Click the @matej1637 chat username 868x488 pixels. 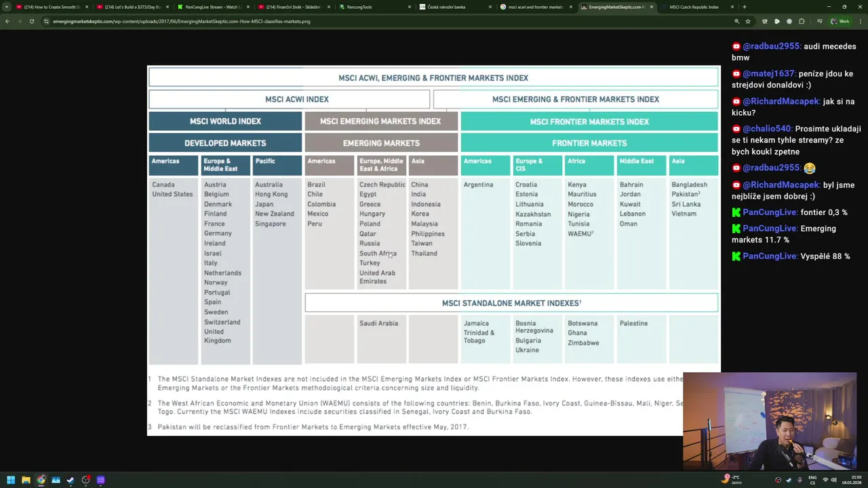pyautogui.click(x=768, y=74)
